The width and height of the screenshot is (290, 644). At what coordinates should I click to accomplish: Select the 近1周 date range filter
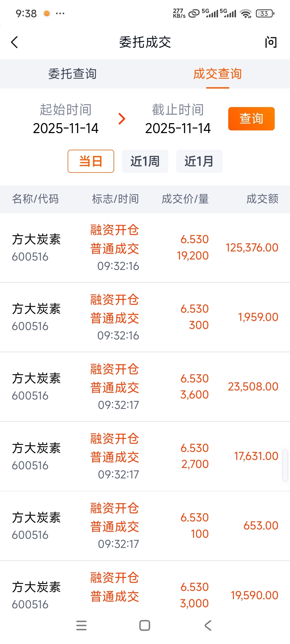(x=145, y=161)
